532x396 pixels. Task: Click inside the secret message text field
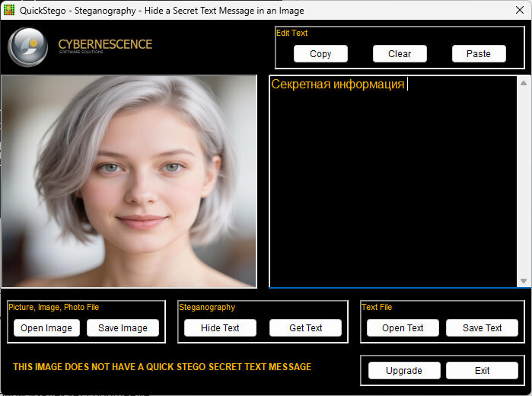(x=393, y=182)
